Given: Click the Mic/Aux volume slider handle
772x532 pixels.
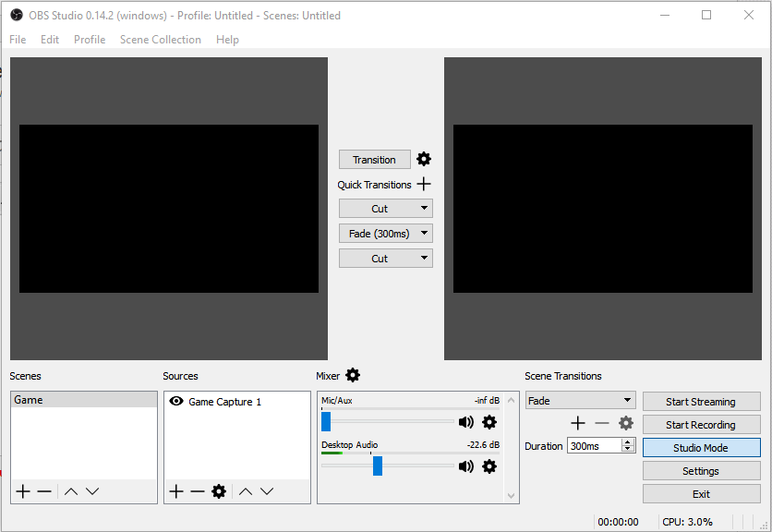Looking at the screenshot, I should [326, 422].
